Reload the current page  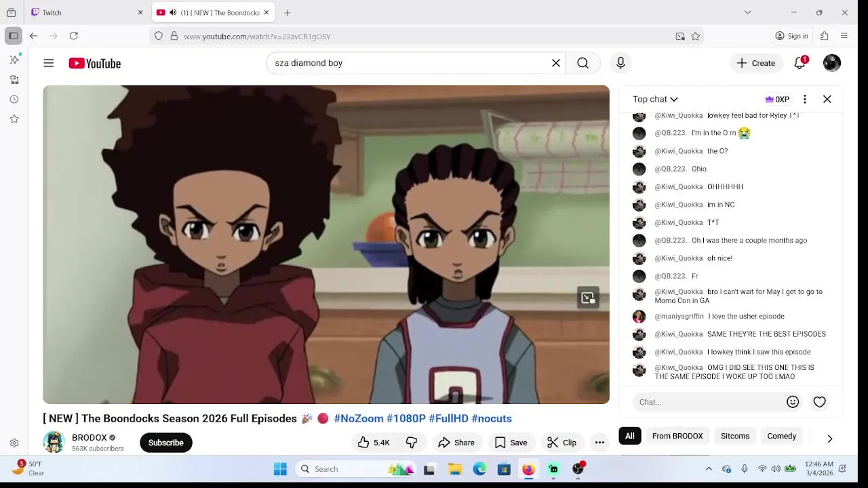73,36
